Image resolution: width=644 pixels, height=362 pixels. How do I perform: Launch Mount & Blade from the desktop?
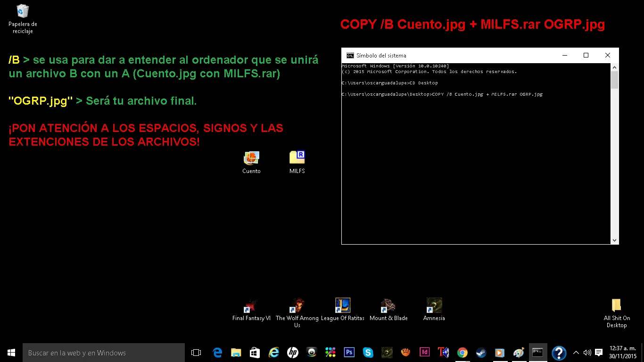[388, 305]
